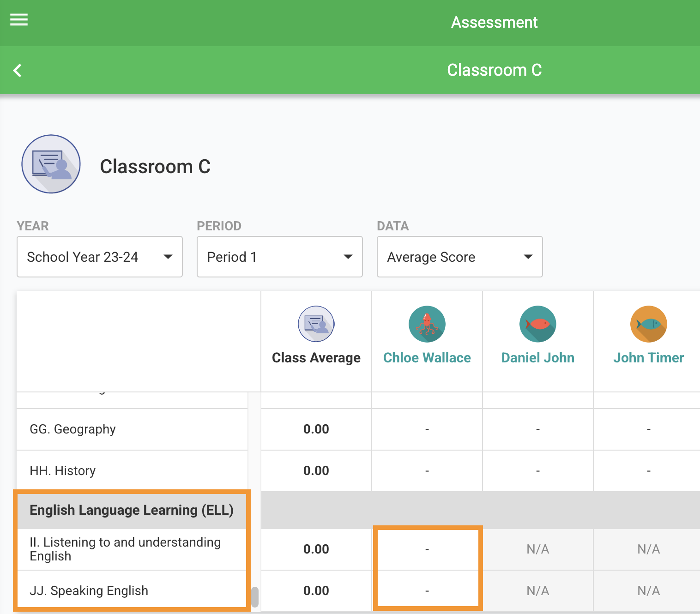
Task: Open the School Year 23-24 dropdown
Action: pyautogui.click(x=100, y=257)
